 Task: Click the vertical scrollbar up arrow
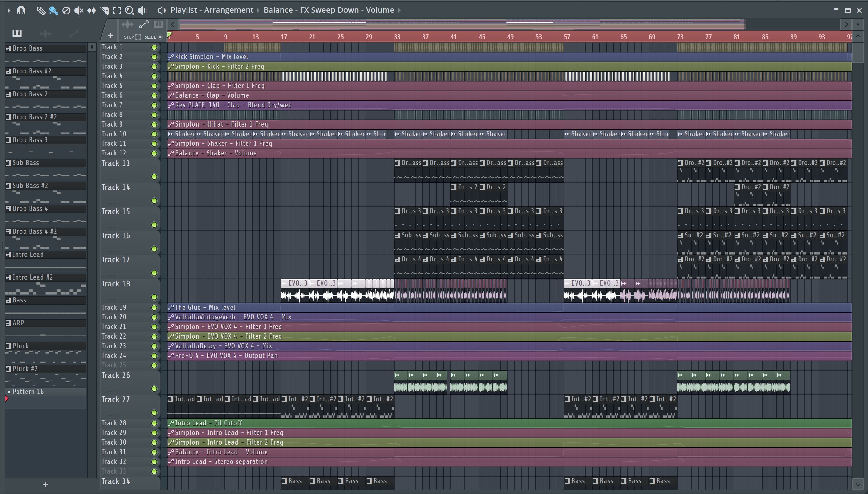coord(858,36)
